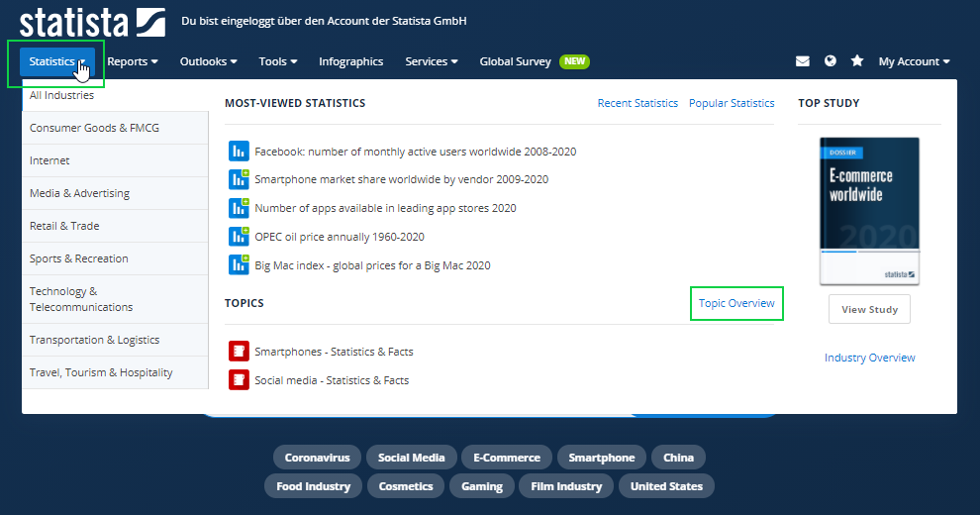Click the Social Media tag

411,458
